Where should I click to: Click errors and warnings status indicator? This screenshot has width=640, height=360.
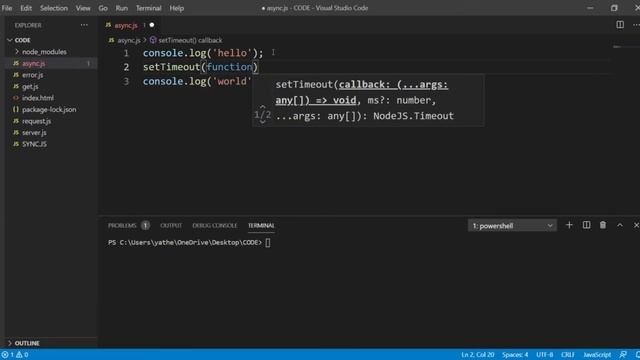click(x=15, y=355)
